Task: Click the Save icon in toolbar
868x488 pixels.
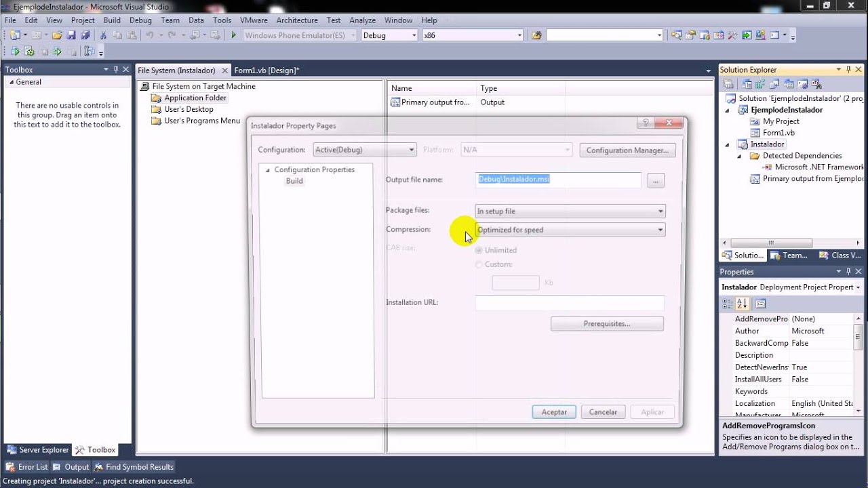Action: click(71, 35)
